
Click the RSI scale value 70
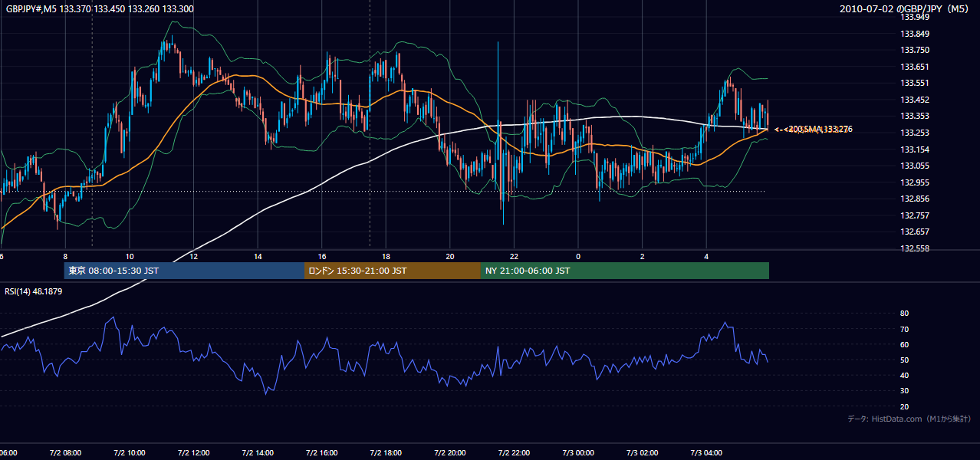[905, 329]
